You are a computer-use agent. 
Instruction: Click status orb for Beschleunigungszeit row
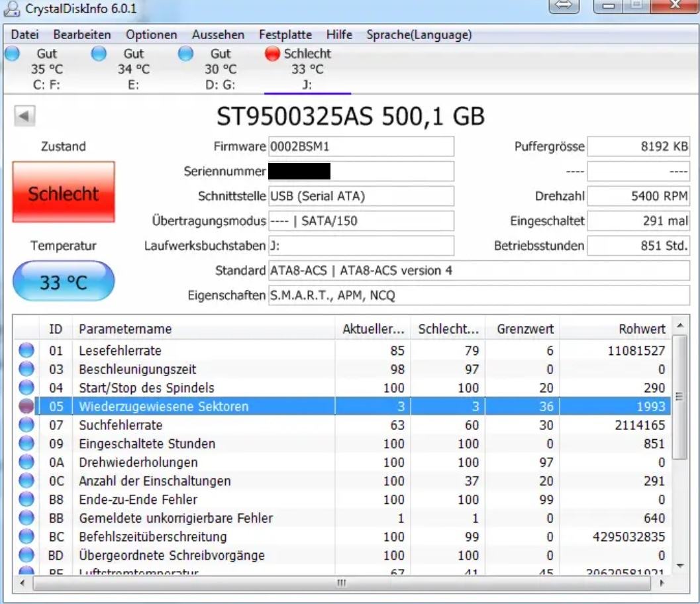[26, 369]
